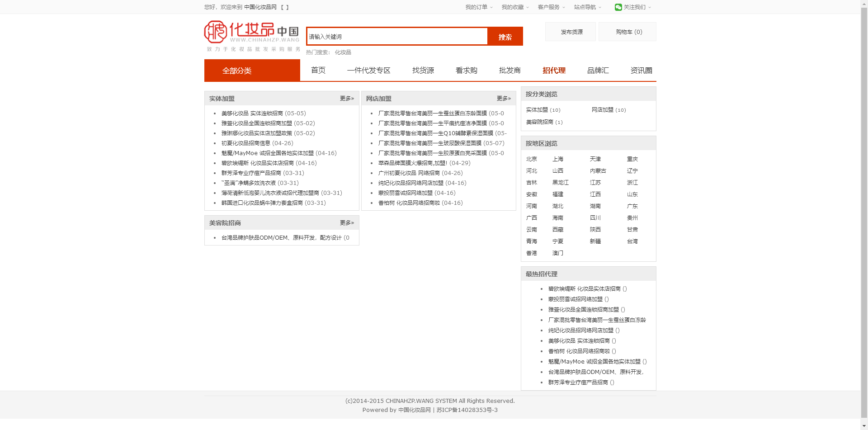The image size is (868, 430).
Task: Open the 我的收藏 dropdown menu
Action: 515,7
